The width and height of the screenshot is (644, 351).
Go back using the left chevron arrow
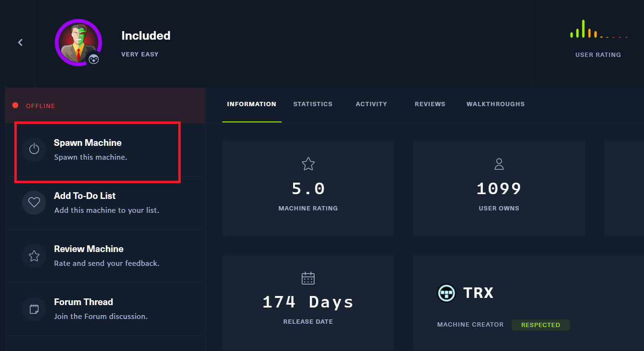20,43
